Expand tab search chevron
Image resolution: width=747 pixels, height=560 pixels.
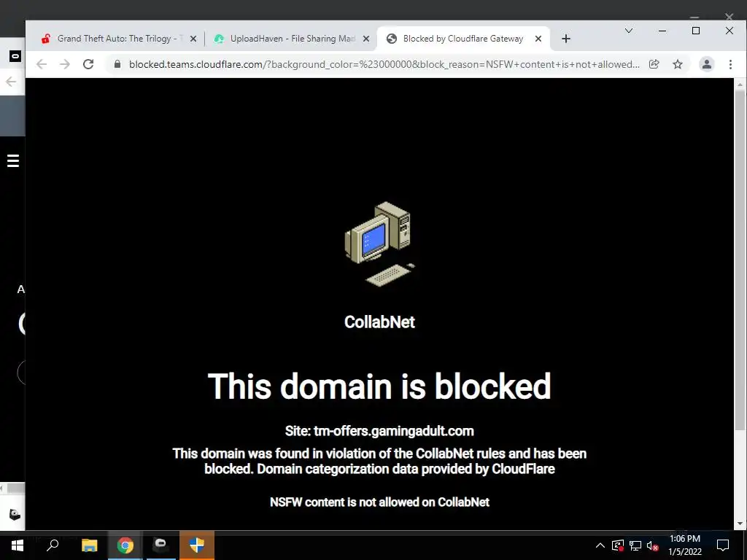tap(629, 31)
